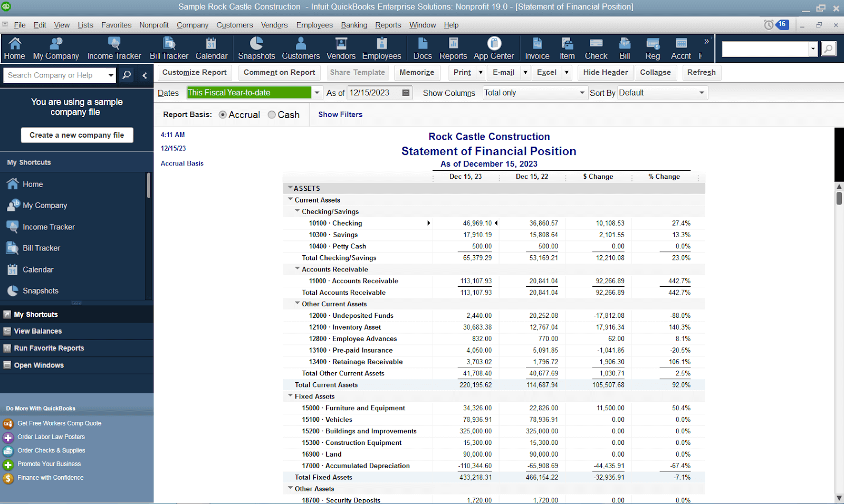Viewport: 844px width, 504px height.
Task: Create an Invoice via toolbar icon
Action: click(x=537, y=49)
